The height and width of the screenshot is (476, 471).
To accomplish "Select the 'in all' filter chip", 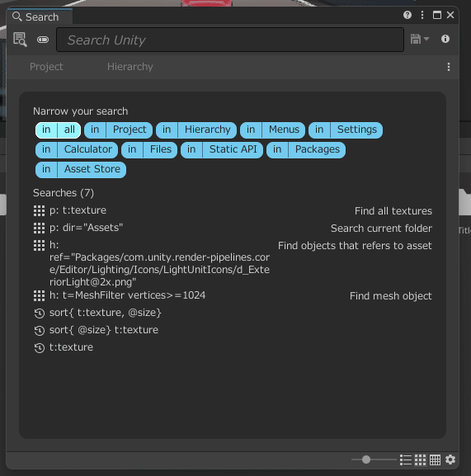I will click(58, 130).
